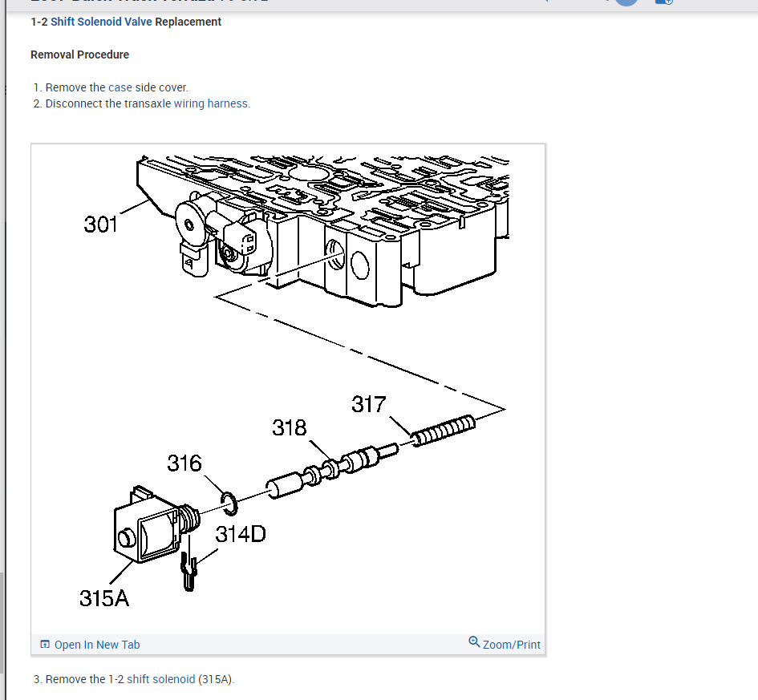Viewport: 758px width, 700px height.
Task: Click the 315A callout label in the diagram
Action: [104, 598]
